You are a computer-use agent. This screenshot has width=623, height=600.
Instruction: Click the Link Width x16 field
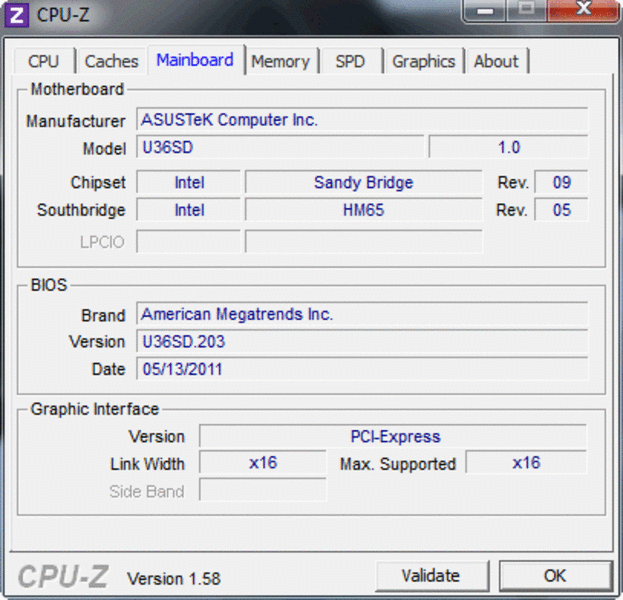(x=263, y=463)
